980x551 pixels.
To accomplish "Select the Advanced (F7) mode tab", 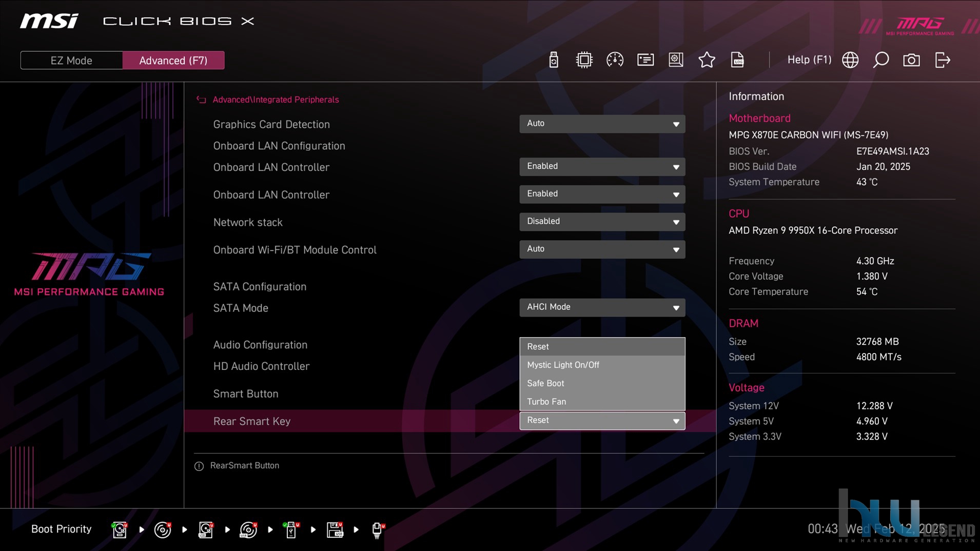I will pos(173,61).
